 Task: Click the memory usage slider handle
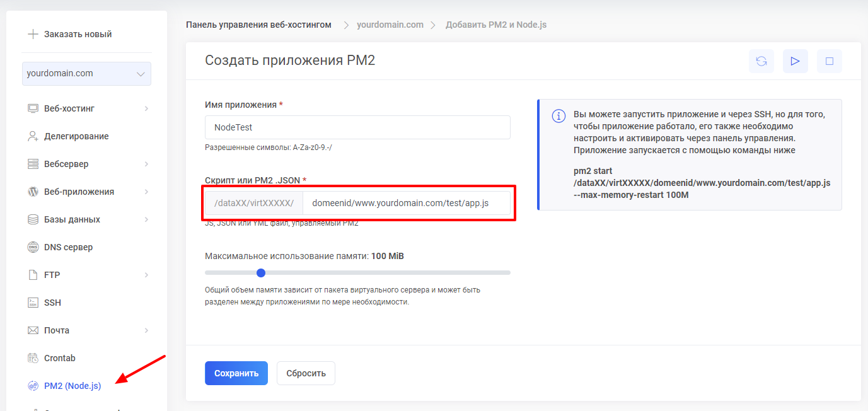click(261, 273)
